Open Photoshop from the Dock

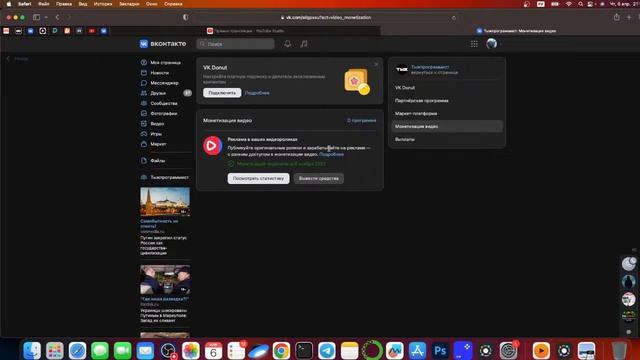tap(440, 350)
